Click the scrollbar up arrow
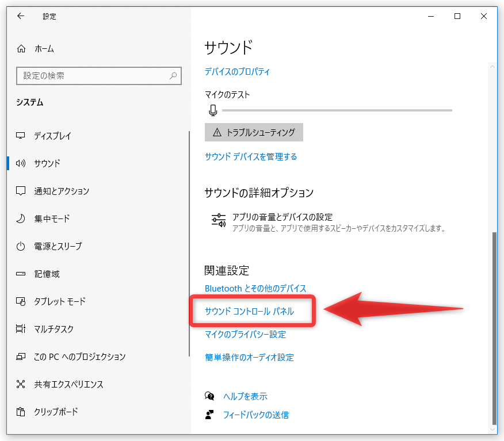 pyautogui.click(x=492, y=67)
